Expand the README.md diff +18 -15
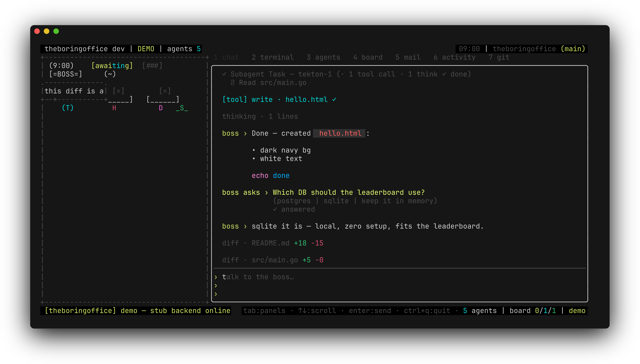The height and width of the screenshot is (364, 640). click(273, 243)
